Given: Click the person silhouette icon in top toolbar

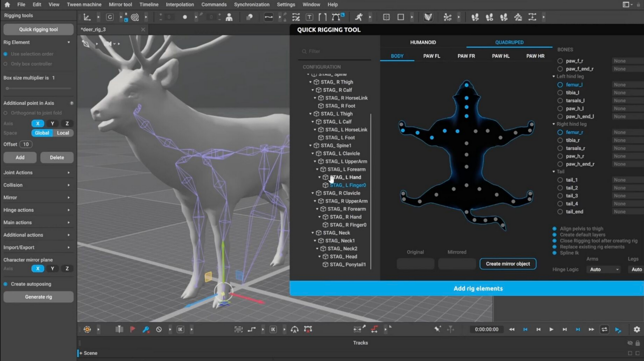Looking at the screenshot, I should pos(229,17).
